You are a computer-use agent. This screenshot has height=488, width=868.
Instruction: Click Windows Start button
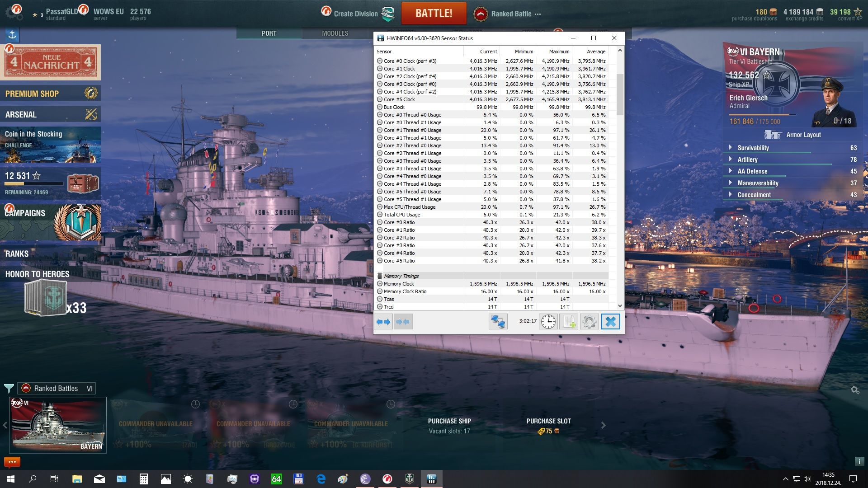pos(11,479)
